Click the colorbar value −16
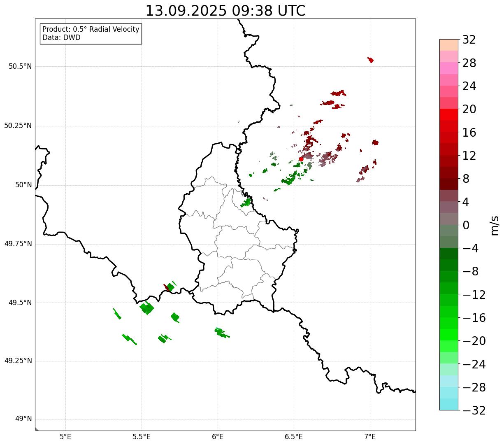The image size is (504, 445). (474, 318)
